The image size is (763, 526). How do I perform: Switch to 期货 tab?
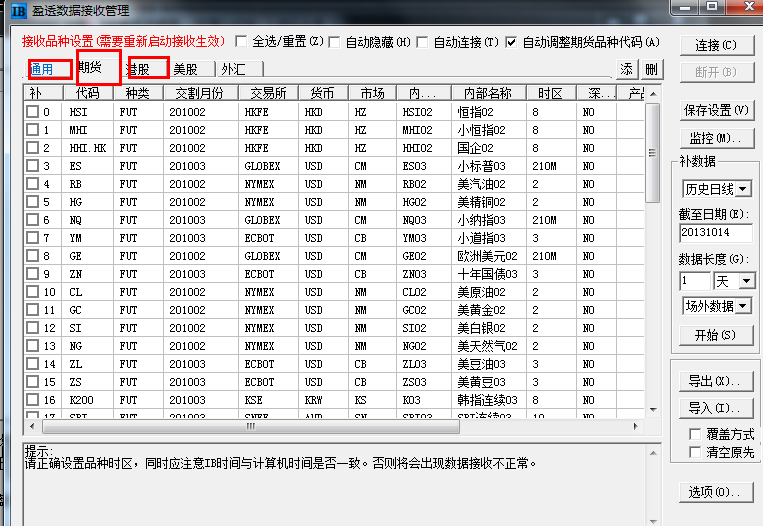tap(99, 67)
